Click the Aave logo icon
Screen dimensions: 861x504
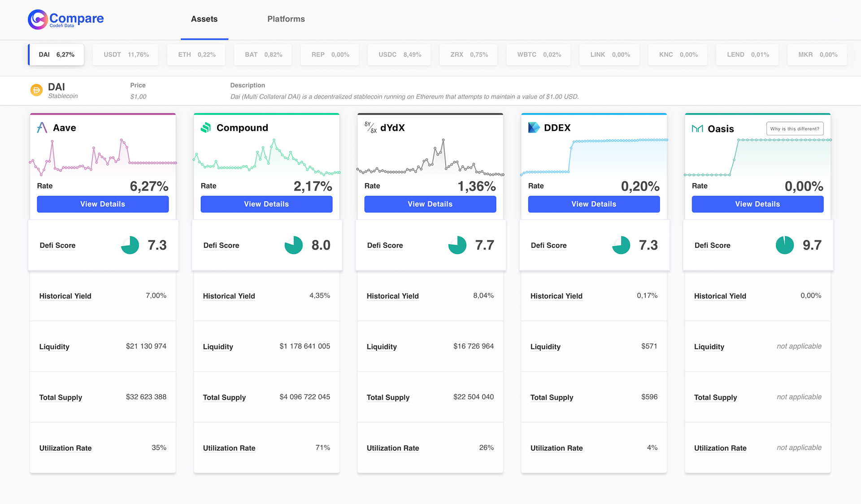coord(42,128)
